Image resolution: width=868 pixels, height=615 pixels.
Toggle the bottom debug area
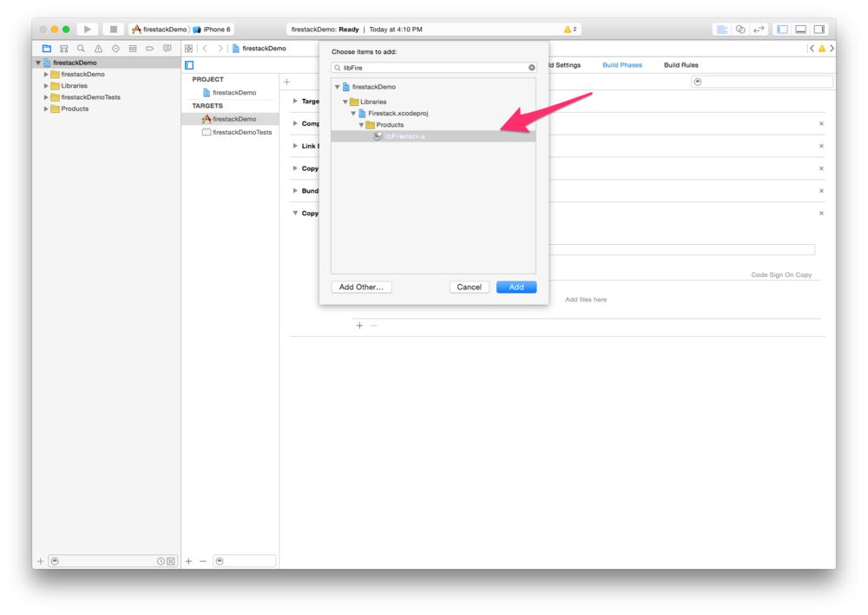tap(800, 29)
